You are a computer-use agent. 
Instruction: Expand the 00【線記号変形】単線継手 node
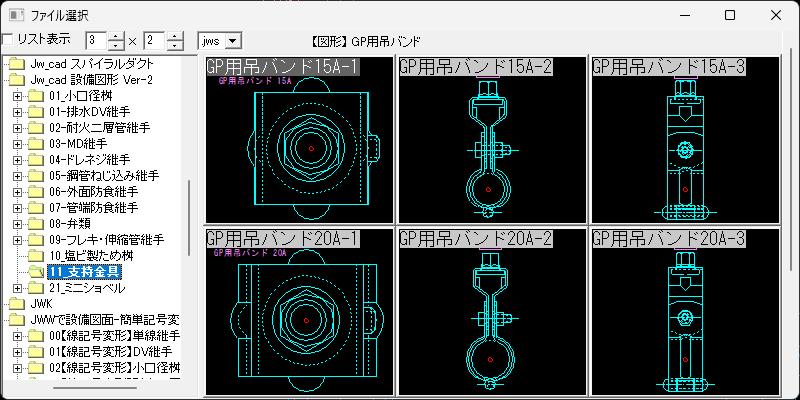17,336
